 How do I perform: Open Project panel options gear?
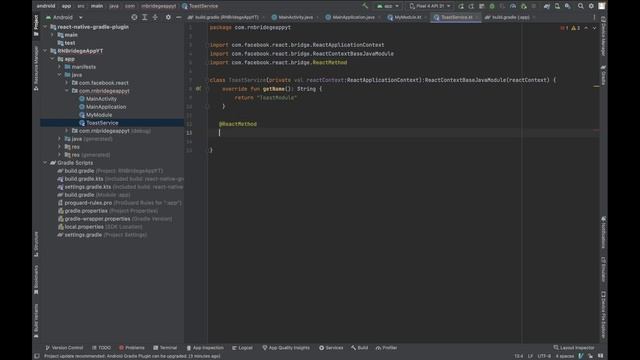coord(168,17)
